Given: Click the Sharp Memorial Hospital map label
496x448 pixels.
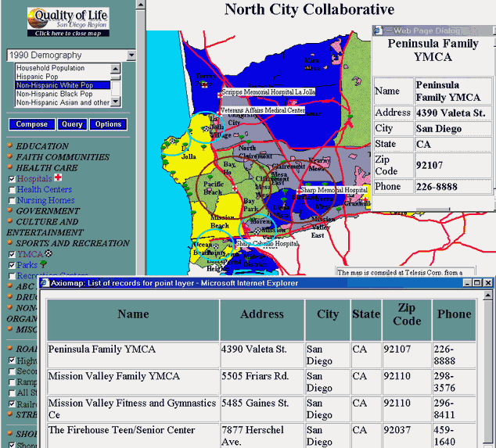Looking at the screenshot, I should (333, 190).
